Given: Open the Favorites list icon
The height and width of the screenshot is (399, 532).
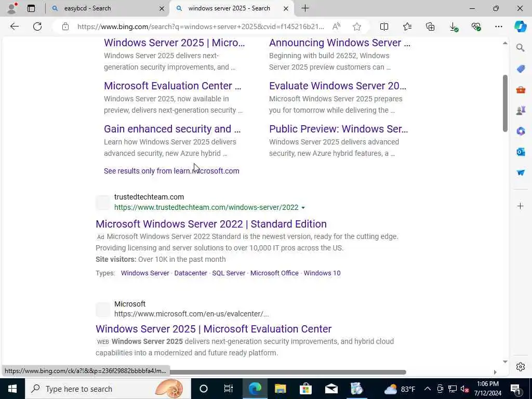Looking at the screenshot, I should 407,26.
